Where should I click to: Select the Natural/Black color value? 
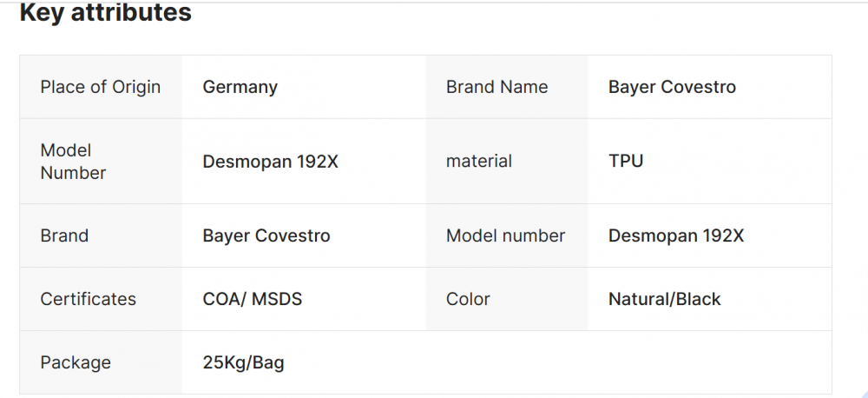tap(664, 299)
